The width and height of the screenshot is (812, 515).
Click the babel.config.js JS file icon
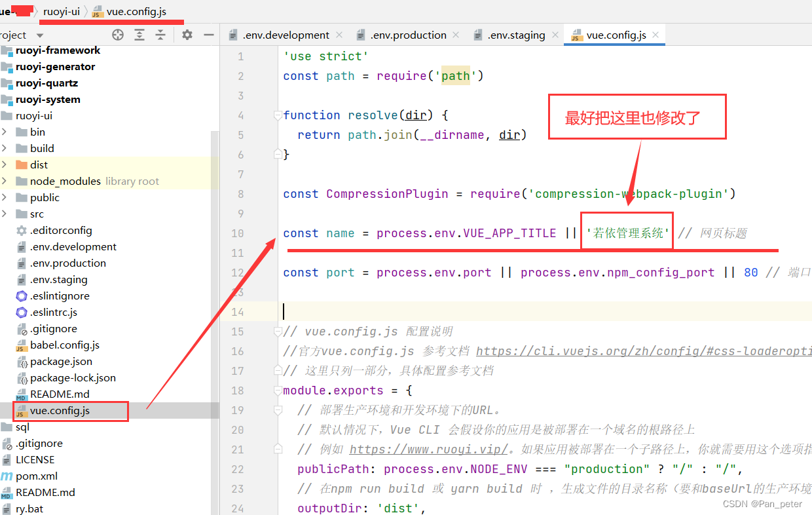tap(21, 345)
